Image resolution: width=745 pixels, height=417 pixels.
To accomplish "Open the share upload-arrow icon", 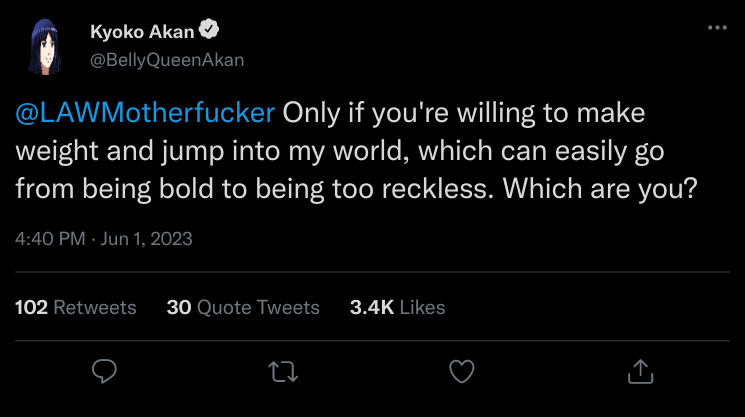I will click(639, 371).
